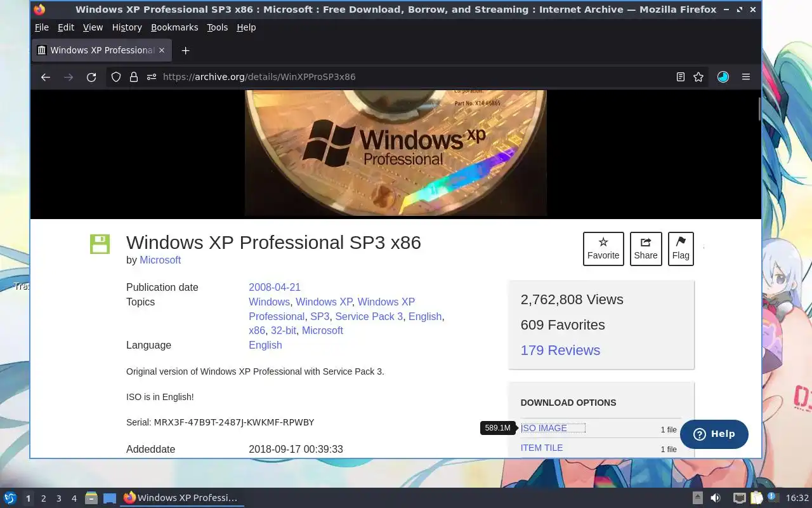Open the Help menu in menu bar
The width and height of the screenshot is (812, 508).
click(246, 27)
